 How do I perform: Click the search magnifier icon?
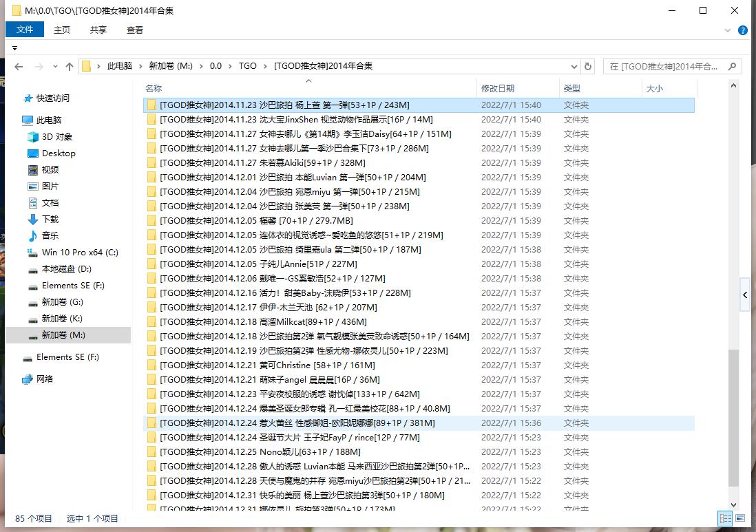(x=732, y=67)
